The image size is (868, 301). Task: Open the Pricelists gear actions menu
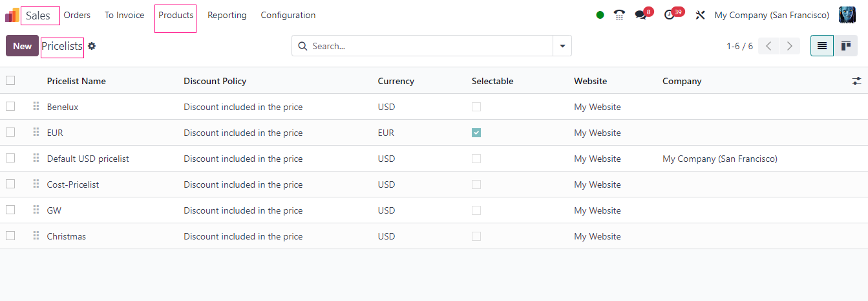click(92, 46)
